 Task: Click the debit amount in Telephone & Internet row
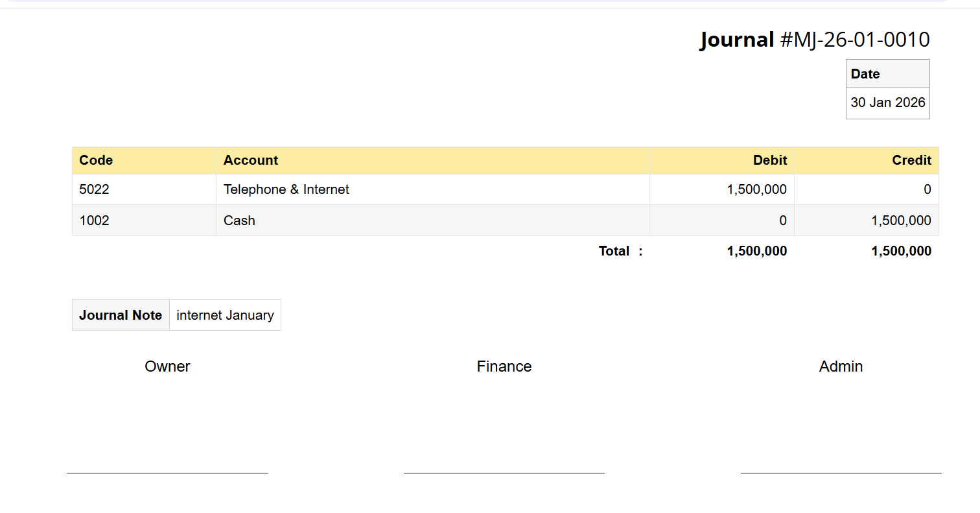pos(756,189)
